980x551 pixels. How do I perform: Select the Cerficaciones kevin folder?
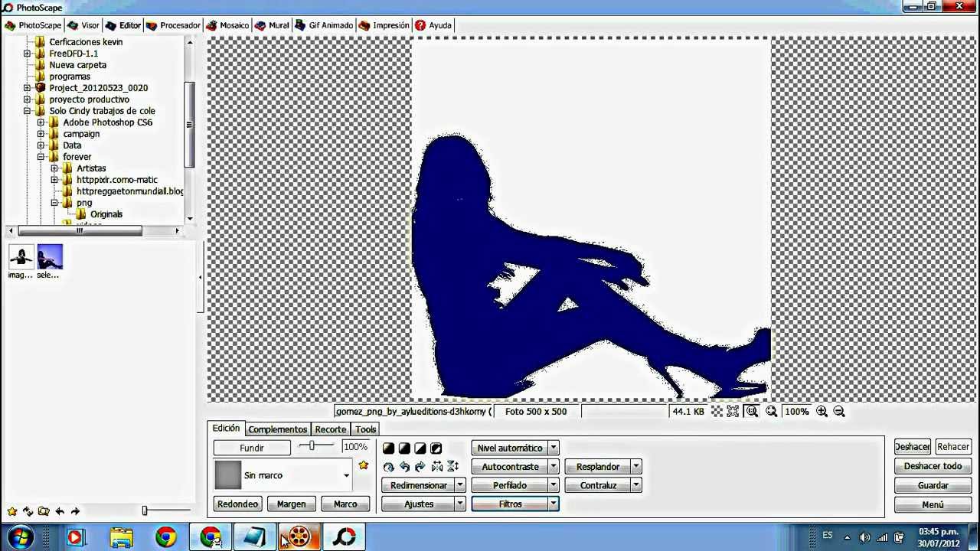click(x=86, y=42)
